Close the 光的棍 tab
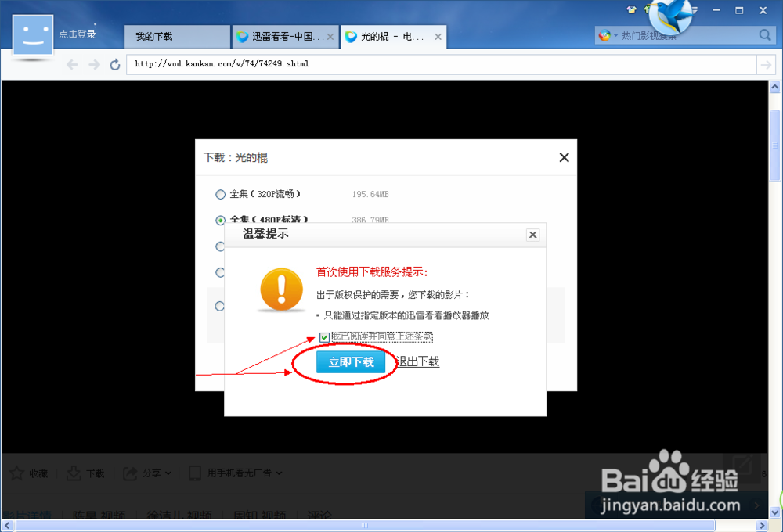Screen dimensions: 783x532 [x=438, y=37]
